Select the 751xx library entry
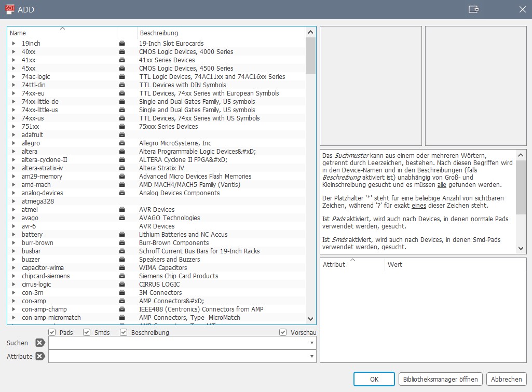532x392 pixels. [x=30, y=127]
